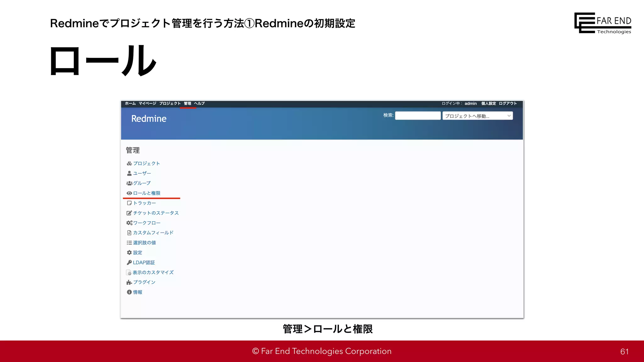Click the プロジェクト admin icon
Image resolution: width=644 pixels, height=362 pixels.
click(129, 163)
